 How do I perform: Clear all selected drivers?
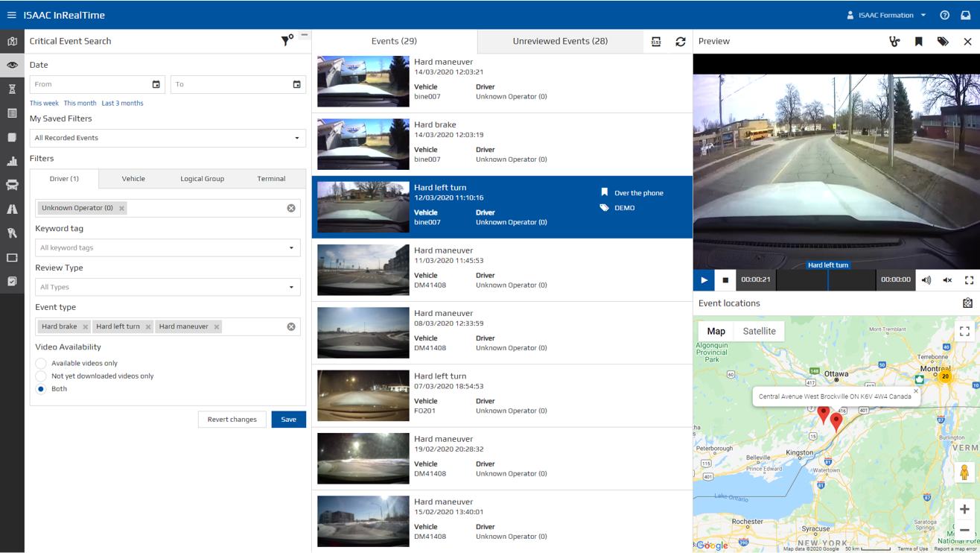pos(291,208)
